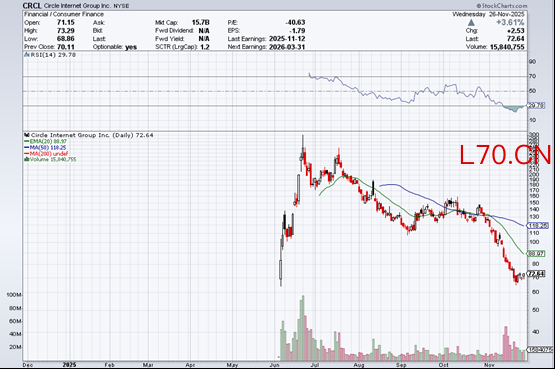This screenshot has height=369, width=555.
Task: Select the green EMA(20) line marker in legend
Action: [27, 142]
